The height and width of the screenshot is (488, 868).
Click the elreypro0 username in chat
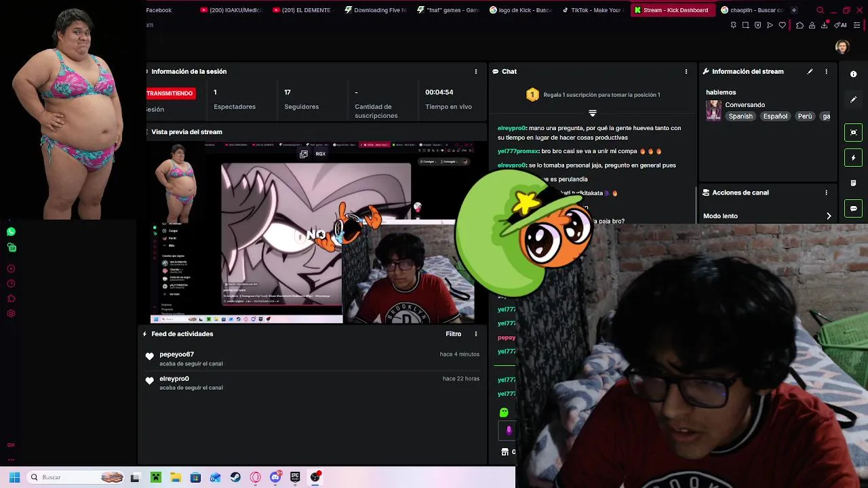pyautogui.click(x=511, y=128)
